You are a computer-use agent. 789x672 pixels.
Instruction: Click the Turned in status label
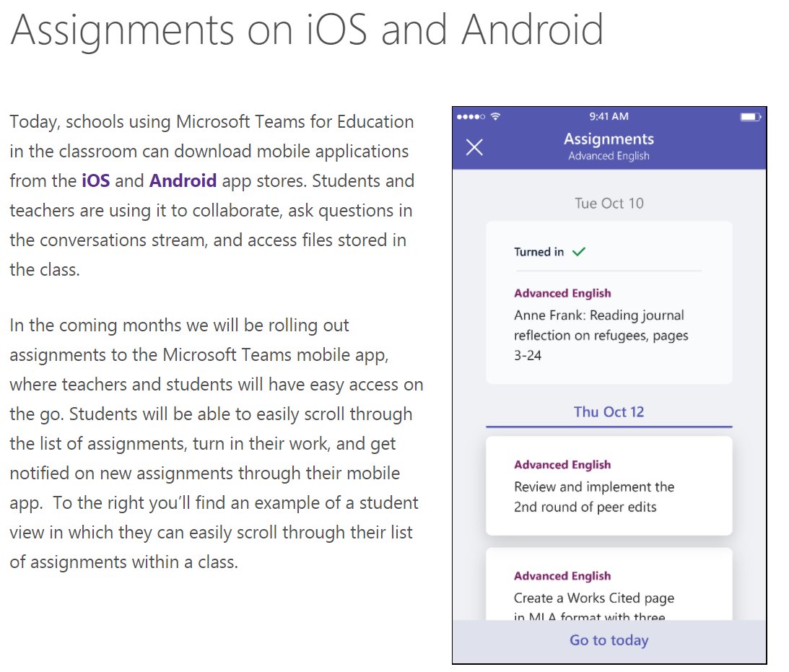539,251
